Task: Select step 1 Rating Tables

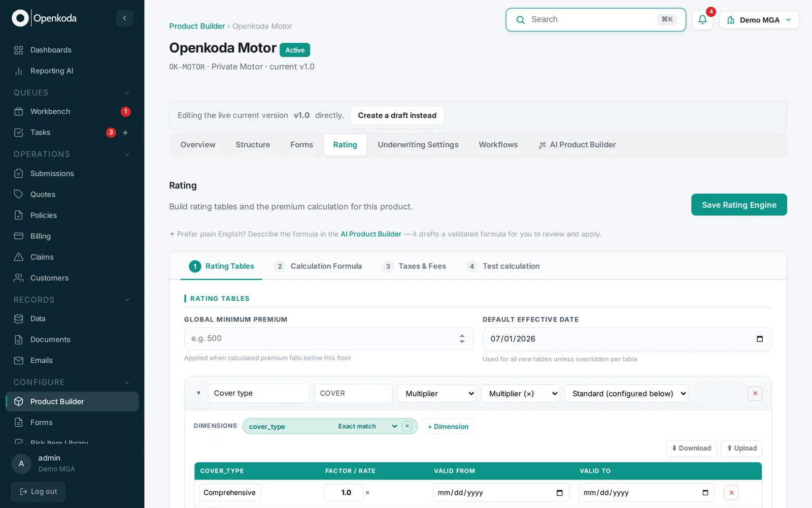Action: 221,266
